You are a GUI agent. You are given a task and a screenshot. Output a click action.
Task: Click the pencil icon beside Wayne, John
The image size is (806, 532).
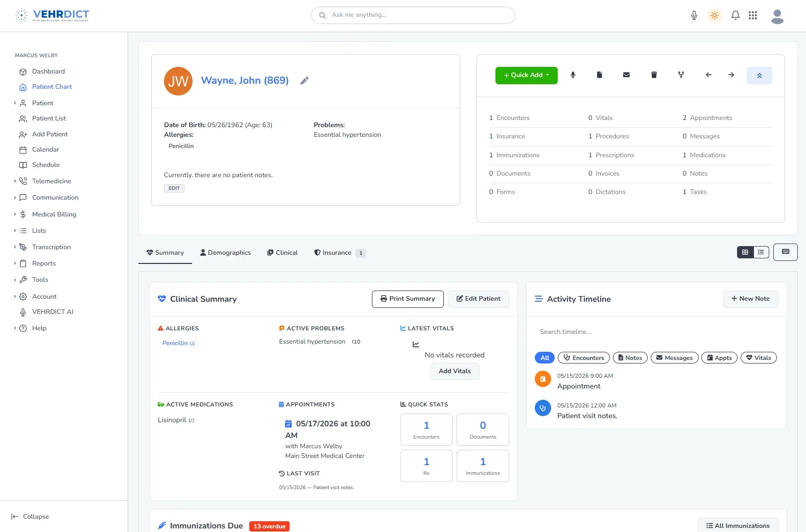click(x=304, y=81)
